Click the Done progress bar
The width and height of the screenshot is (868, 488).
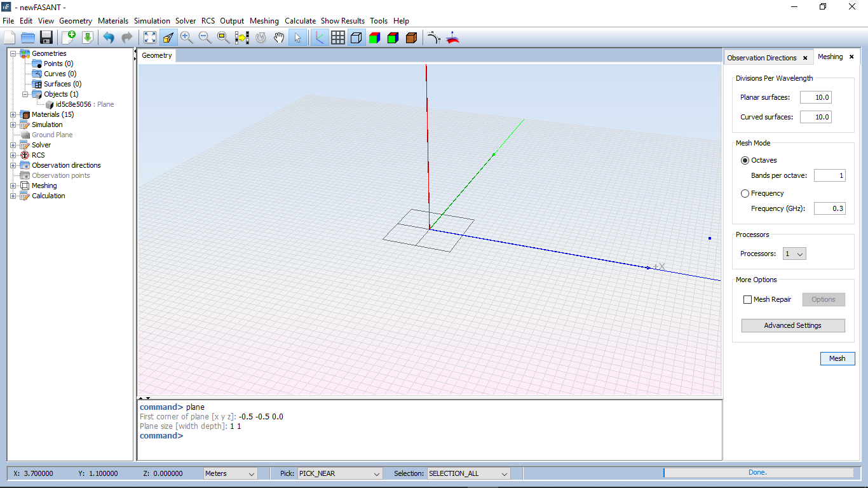(x=757, y=473)
